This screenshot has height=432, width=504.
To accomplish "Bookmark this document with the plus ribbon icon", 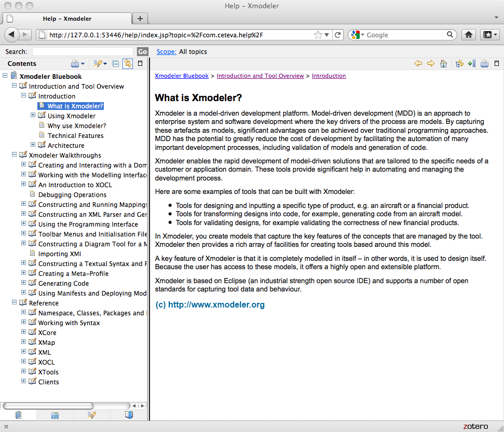I will click(472, 63).
